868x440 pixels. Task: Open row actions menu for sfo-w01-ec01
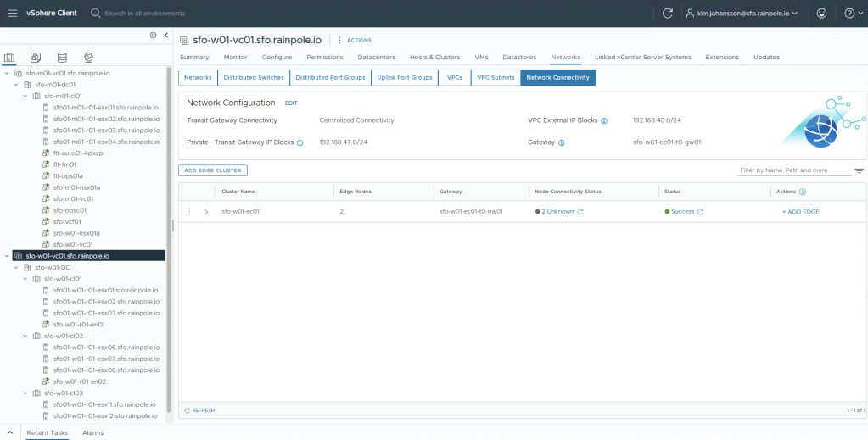(x=189, y=212)
